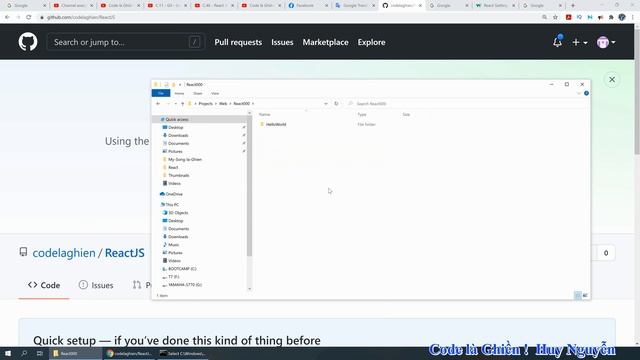Screen dimensions: 640x360
Task: Select Documents under Quick access
Action: point(178,143)
